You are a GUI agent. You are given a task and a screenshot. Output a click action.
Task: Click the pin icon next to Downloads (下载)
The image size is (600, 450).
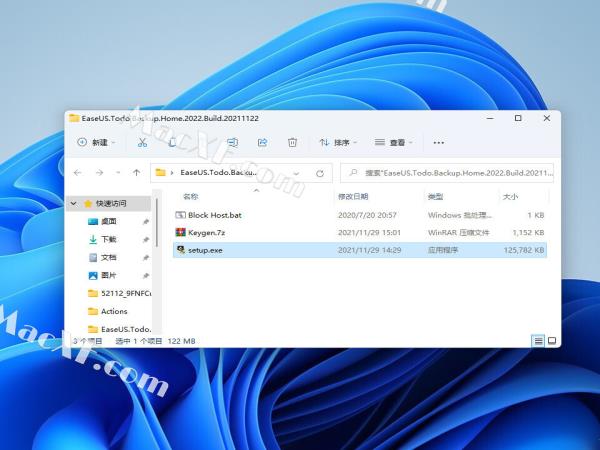(145, 240)
